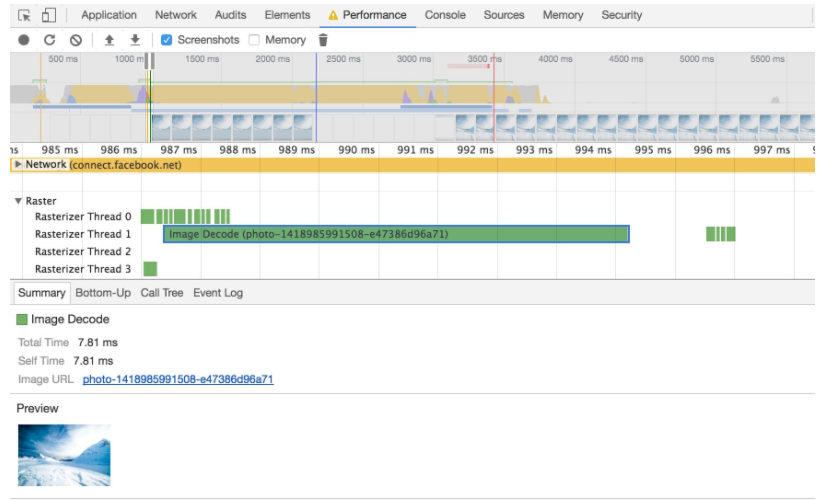Click the collect garbage trash icon

pyautogui.click(x=322, y=40)
